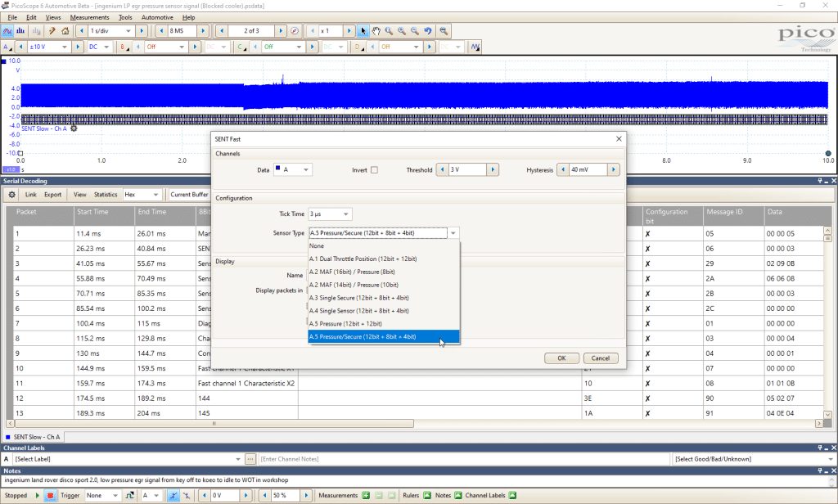Open Channel D options button

(358, 47)
